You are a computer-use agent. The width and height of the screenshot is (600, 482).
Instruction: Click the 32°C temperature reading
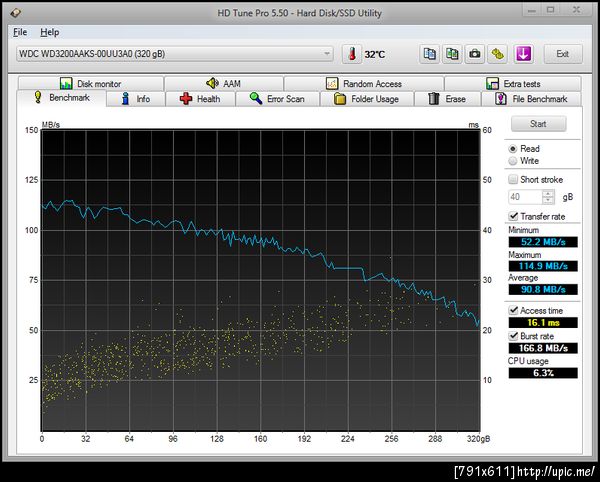[374, 54]
